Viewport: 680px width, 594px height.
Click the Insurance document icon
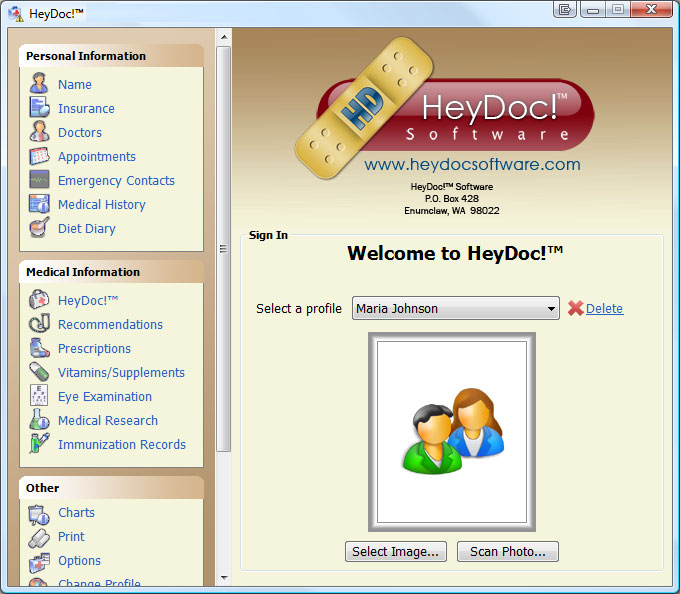coord(39,108)
